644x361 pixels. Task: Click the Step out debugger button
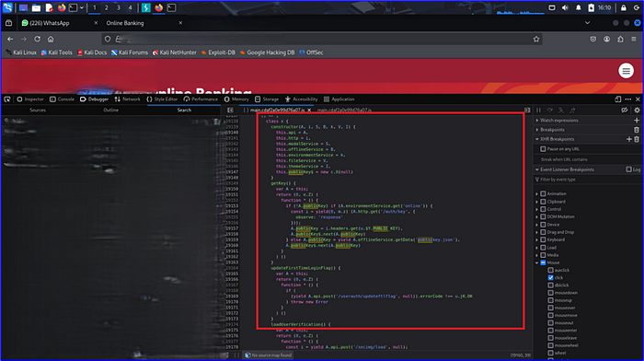tap(572, 111)
